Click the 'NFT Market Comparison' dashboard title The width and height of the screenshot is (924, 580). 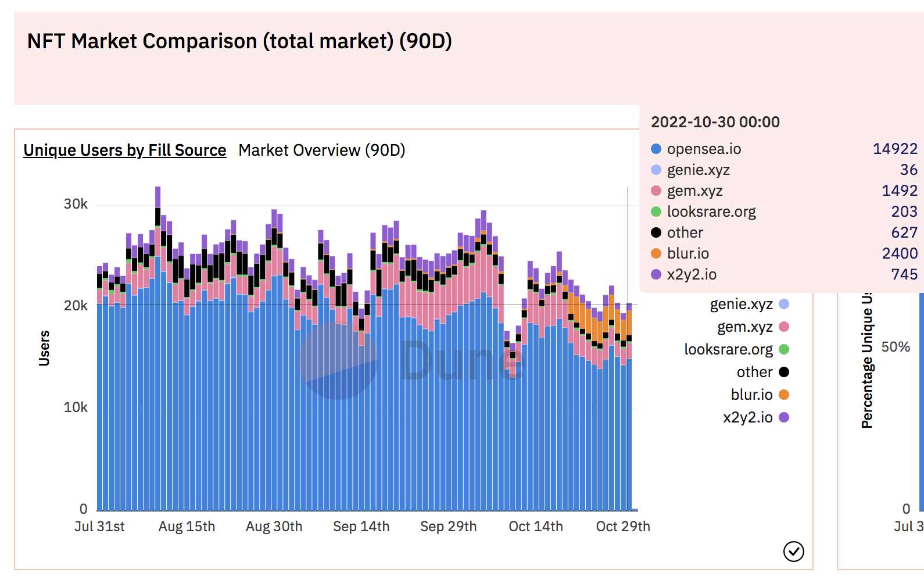coord(239,41)
